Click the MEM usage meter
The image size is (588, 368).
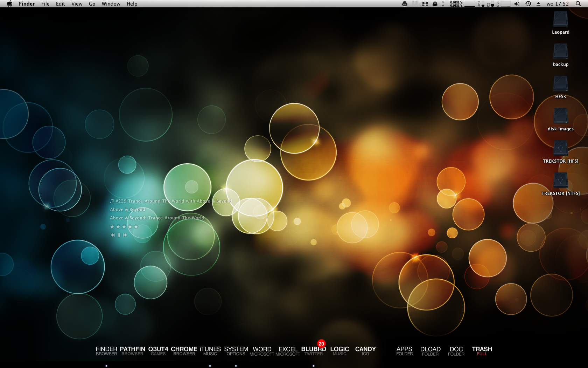click(481, 4)
